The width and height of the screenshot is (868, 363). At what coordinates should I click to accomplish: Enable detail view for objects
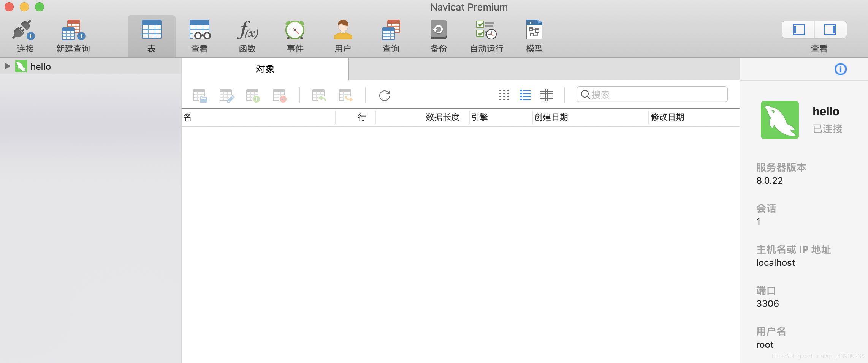coord(546,95)
